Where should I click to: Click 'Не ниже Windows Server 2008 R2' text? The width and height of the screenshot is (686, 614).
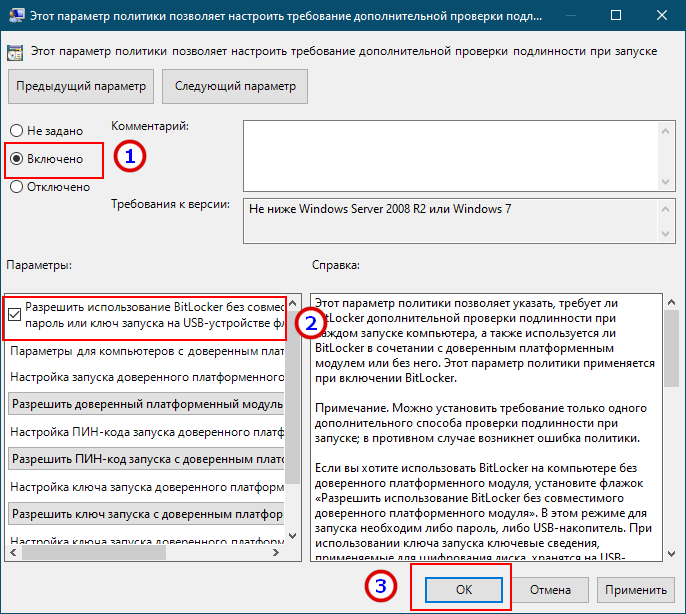[380, 209]
